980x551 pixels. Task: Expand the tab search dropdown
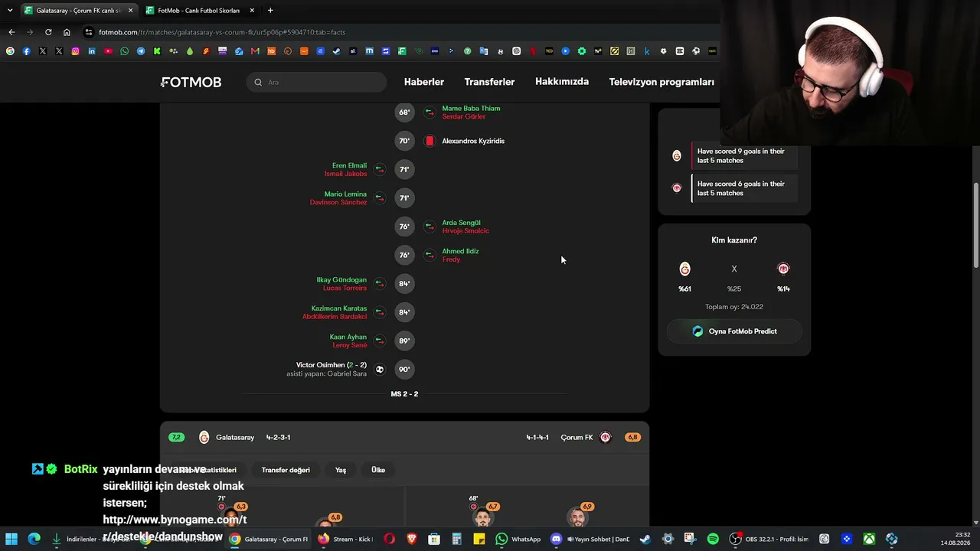(x=10, y=11)
